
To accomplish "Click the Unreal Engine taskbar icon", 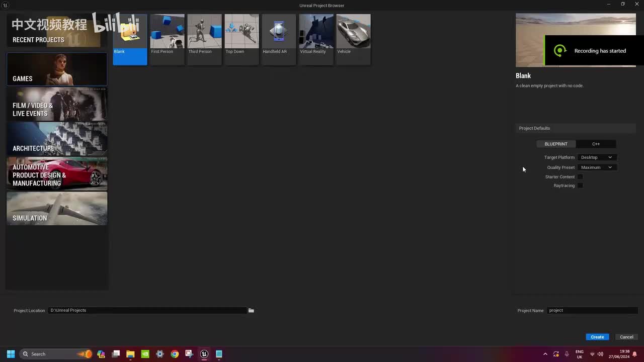I will [204, 354].
